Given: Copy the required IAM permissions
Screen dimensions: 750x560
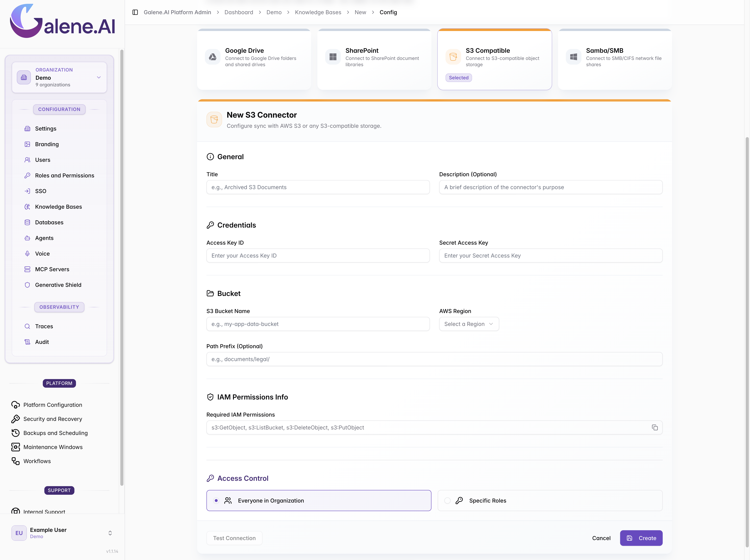Looking at the screenshot, I should [655, 428].
